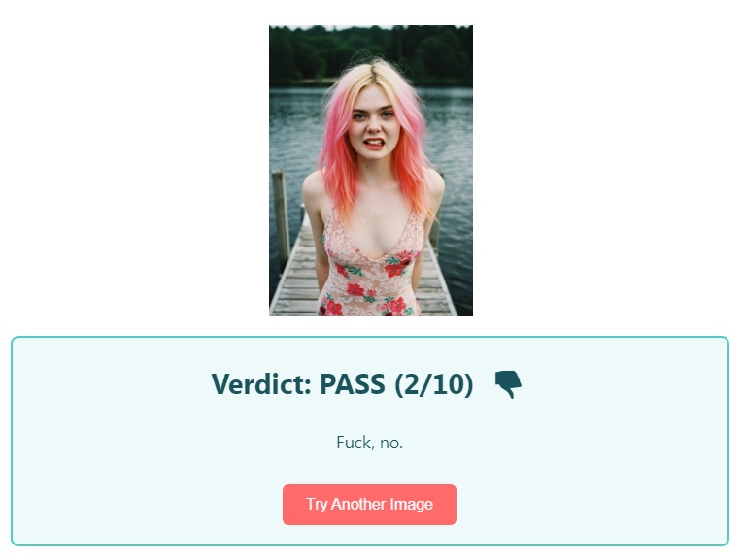Click the 2/10 score text
Viewport: 744px width, 560px height.
coord(434,384)
